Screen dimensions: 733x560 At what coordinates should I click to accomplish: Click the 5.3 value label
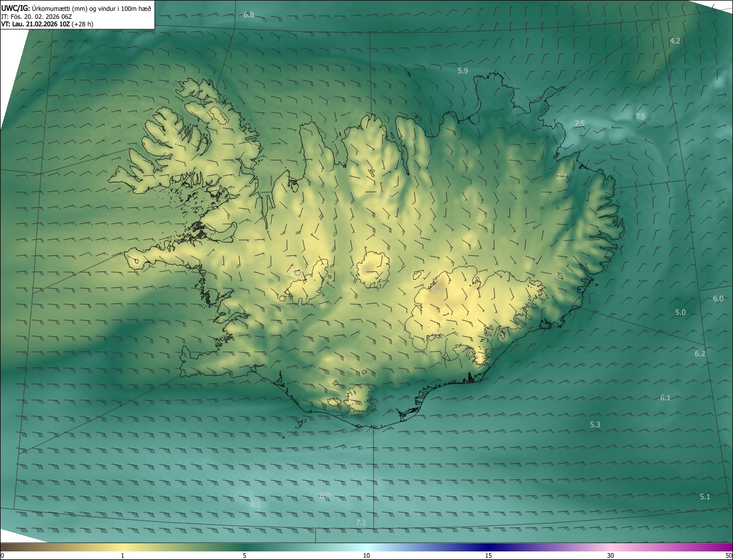[595, 424]
